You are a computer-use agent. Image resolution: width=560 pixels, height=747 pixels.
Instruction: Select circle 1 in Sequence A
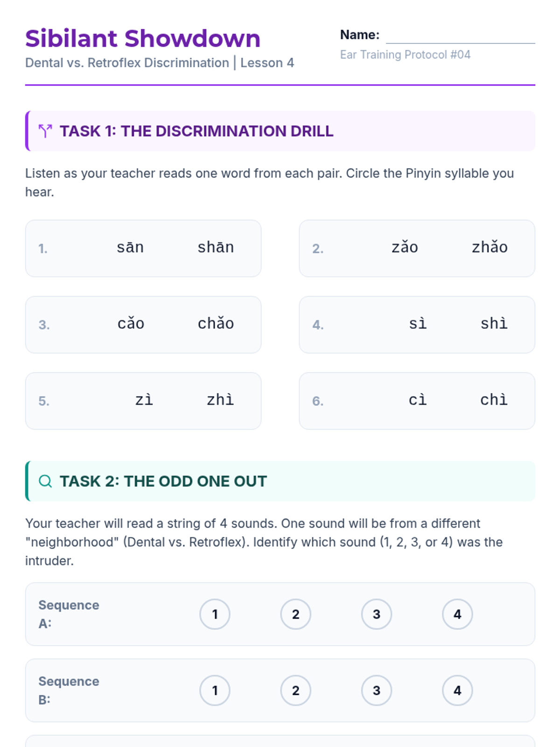click(215, 614)
